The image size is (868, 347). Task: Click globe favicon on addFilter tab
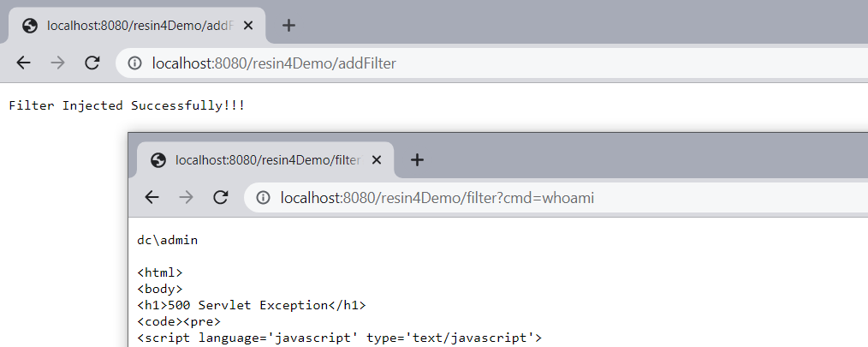point(30,26)
